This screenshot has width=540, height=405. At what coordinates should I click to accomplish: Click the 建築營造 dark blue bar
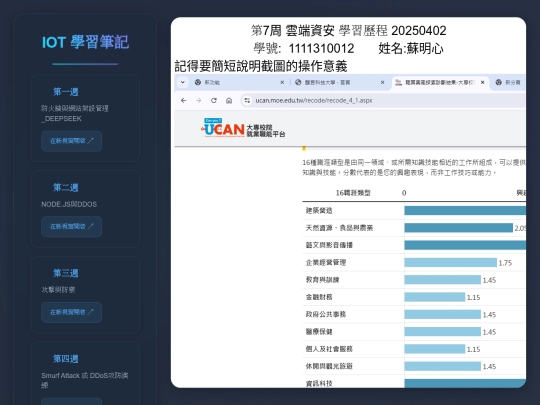[465, 210]
